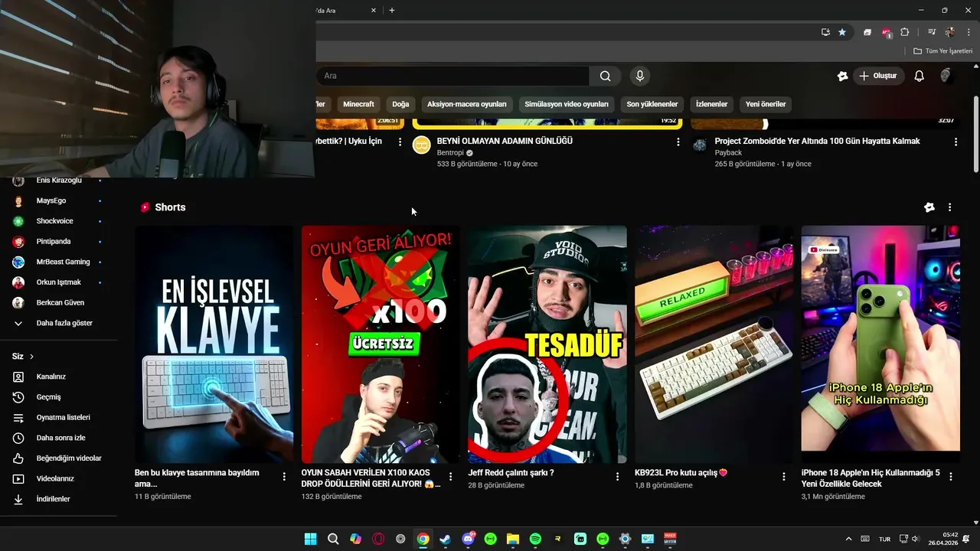Open options for iPhone 18 Apple'ın short

pos(951,476)
